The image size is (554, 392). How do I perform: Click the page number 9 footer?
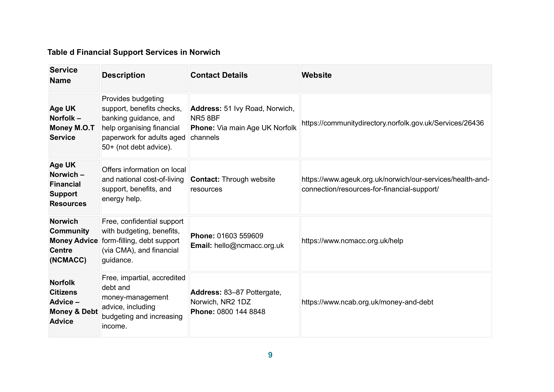coord(270,355)
